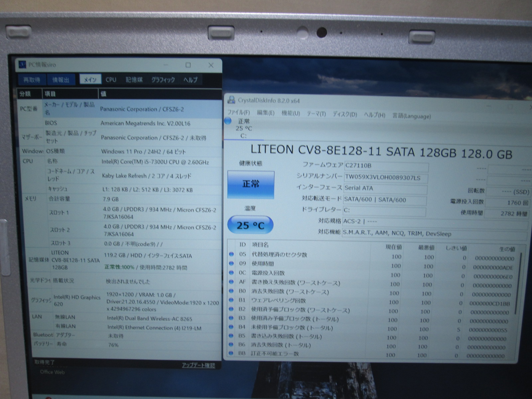
Task: Click the PC情報siro title bar app icon
Action: [x=22, y=64]
